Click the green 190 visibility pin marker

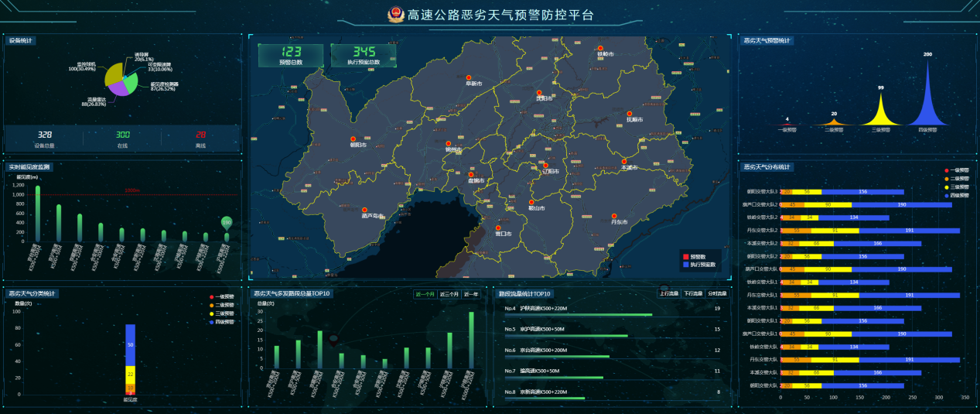227,223
